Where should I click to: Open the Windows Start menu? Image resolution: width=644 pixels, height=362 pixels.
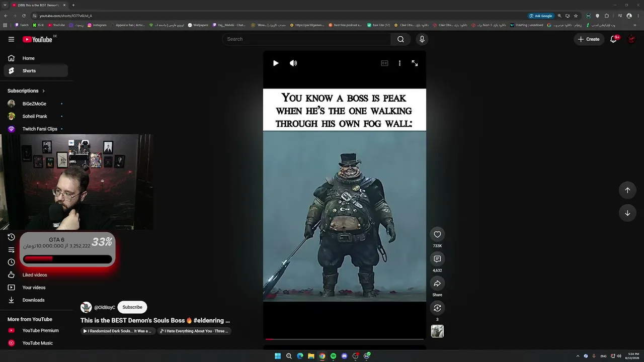point(278,356)
